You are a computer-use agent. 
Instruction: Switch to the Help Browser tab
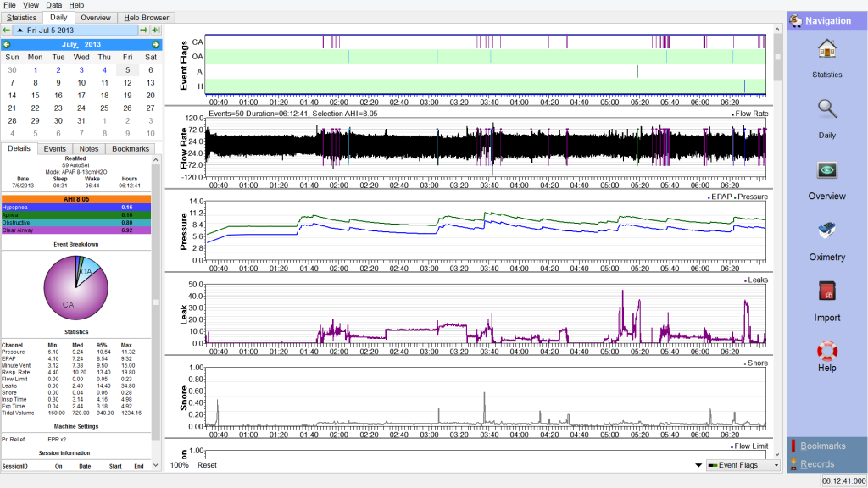click(x=146, y=17)
